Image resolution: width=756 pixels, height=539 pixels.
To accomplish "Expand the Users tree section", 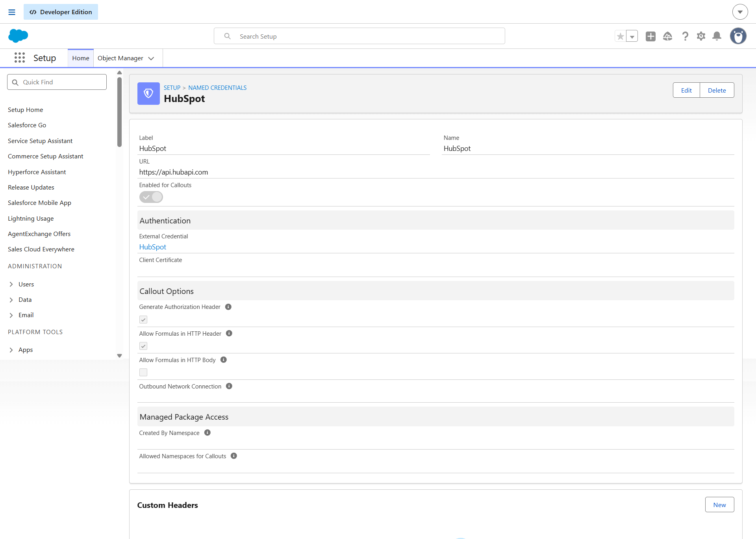I will point(11,284).
